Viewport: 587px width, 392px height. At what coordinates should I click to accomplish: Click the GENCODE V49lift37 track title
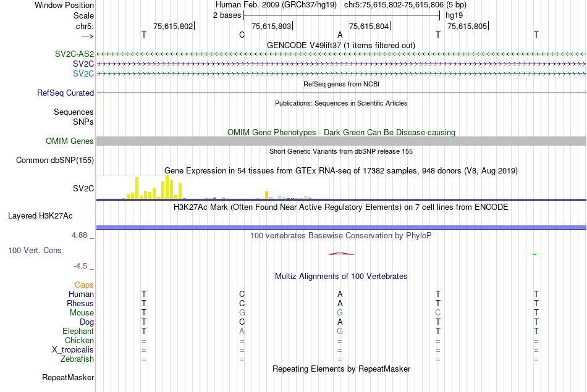pos(341,45)
